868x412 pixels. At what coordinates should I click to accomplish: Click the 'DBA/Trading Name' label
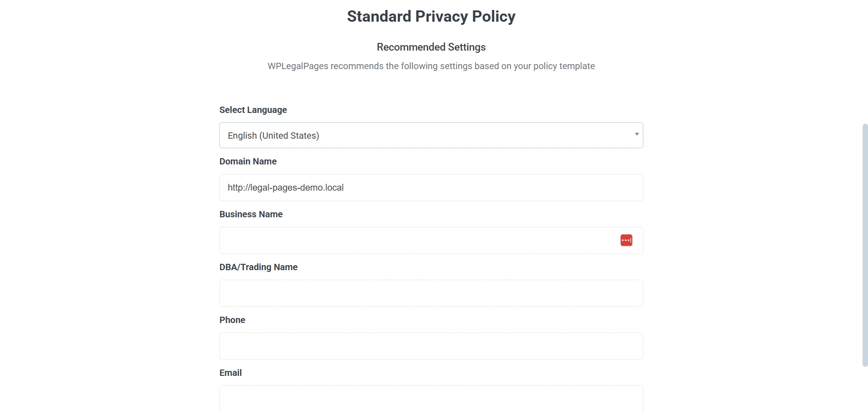tap(258, 267)
